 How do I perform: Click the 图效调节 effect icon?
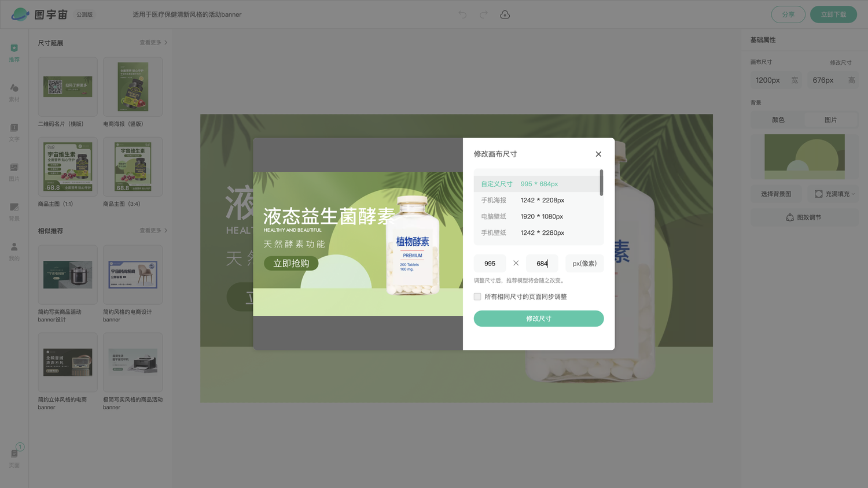click(790, 217)
